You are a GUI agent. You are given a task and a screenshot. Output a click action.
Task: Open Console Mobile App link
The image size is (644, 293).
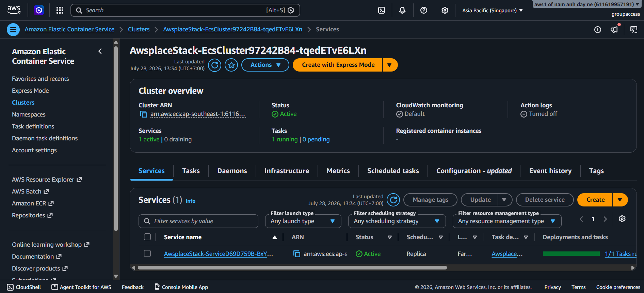181,287
